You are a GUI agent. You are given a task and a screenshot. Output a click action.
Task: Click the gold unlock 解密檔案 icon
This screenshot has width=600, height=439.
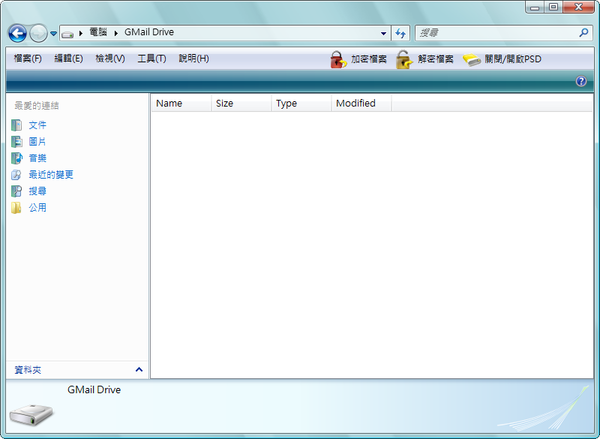click(x=404, y=60)
